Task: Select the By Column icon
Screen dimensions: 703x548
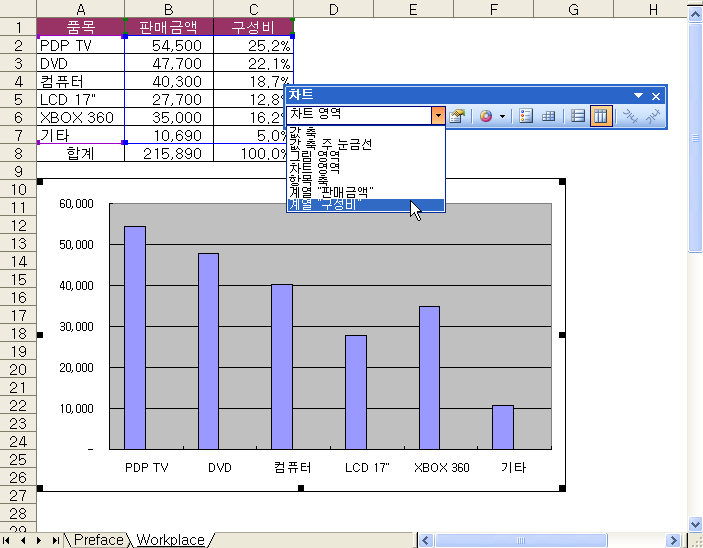Action: tap(601, 117)
